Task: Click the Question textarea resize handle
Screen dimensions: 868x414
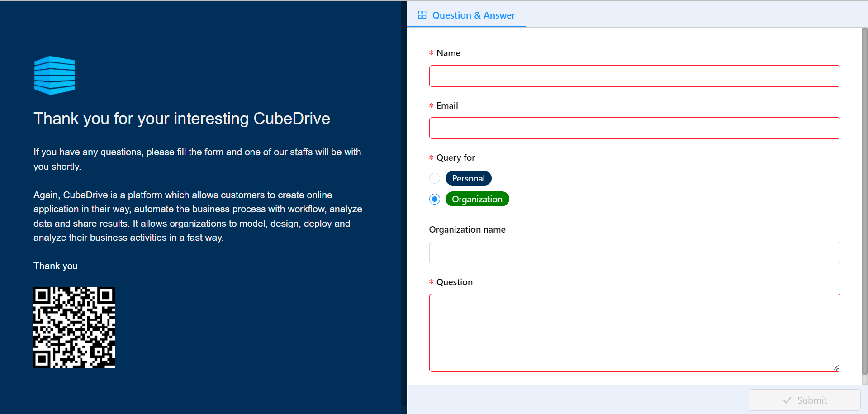Action: pyautogui.click(x=836, y=368)
